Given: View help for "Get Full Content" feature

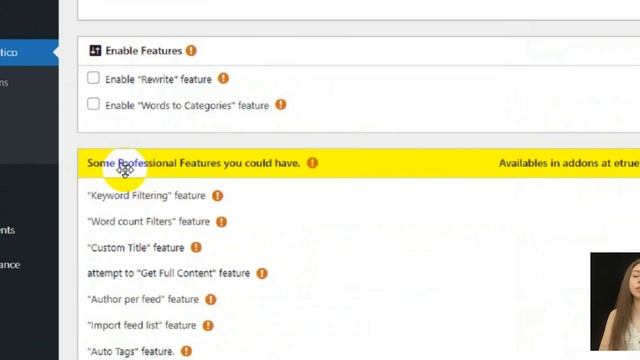Looking at the screenshot, I should coord(262,273).
